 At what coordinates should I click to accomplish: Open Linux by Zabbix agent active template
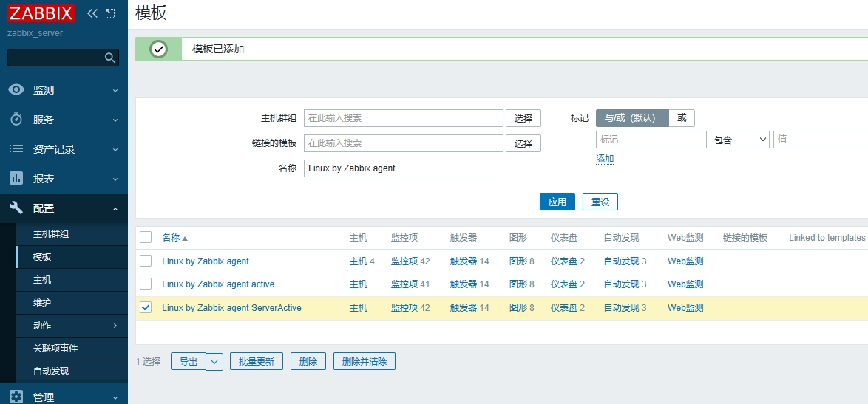click(218, 284)
